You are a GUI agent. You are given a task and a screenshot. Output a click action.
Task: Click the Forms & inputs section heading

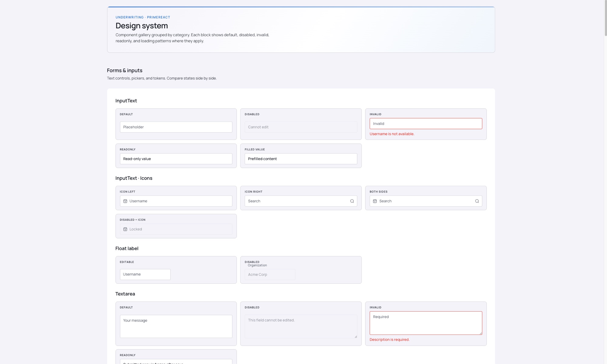124,70
